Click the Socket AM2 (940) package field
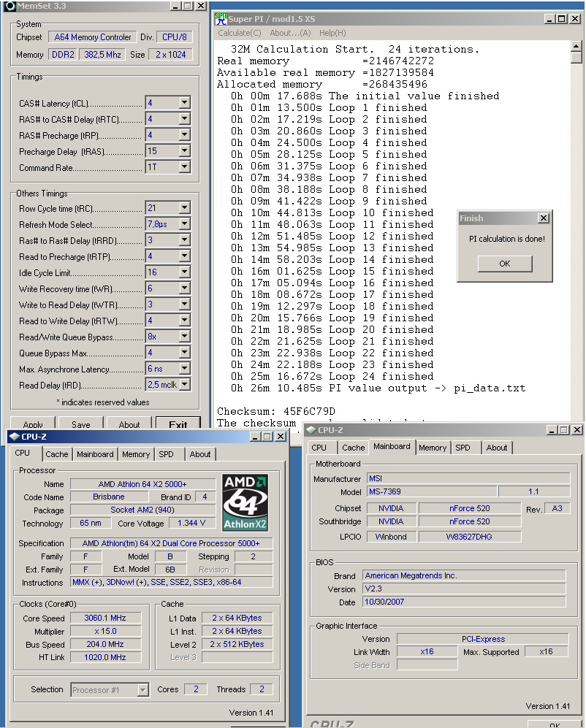This screenshot has width=586, height=728. 142,510
